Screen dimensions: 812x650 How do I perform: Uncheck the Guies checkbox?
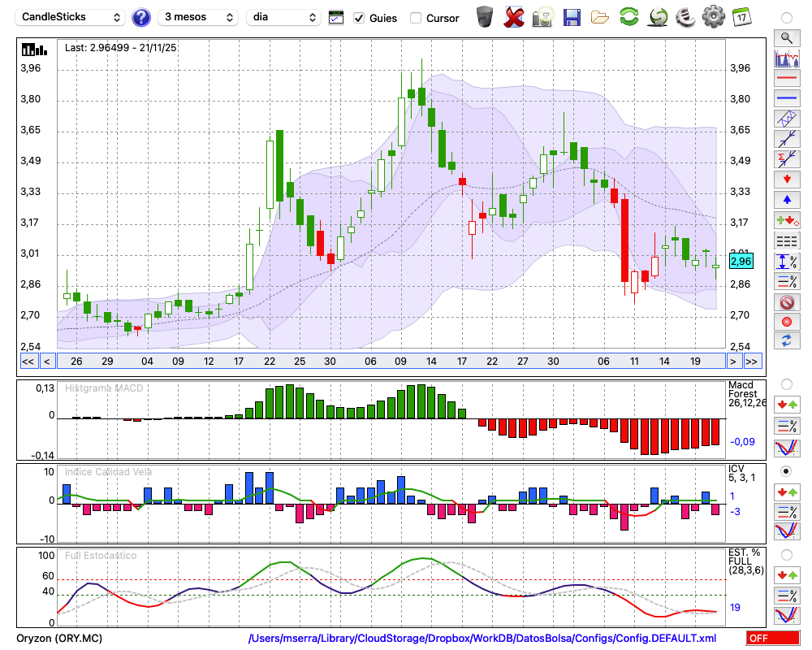359,18
